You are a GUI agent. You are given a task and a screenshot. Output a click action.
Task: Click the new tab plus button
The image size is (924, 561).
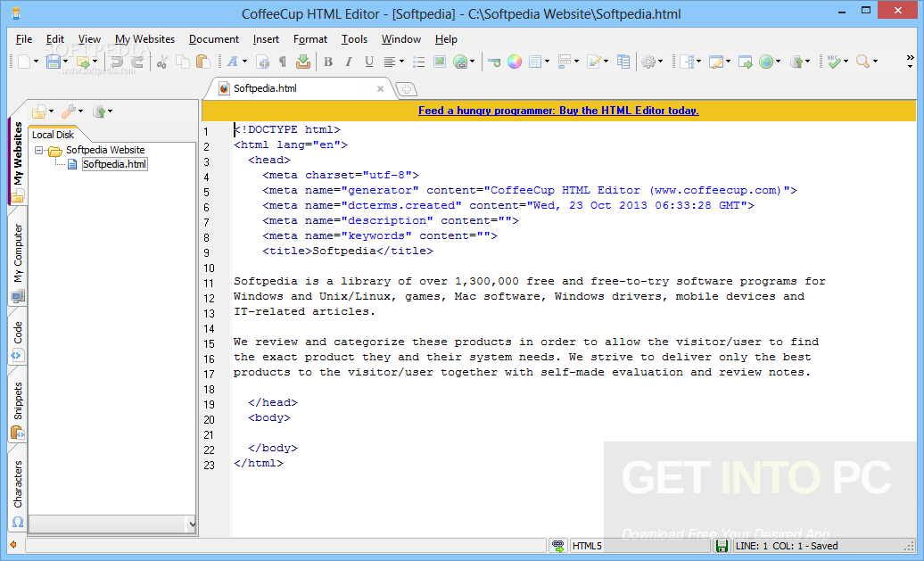(406, 89)
